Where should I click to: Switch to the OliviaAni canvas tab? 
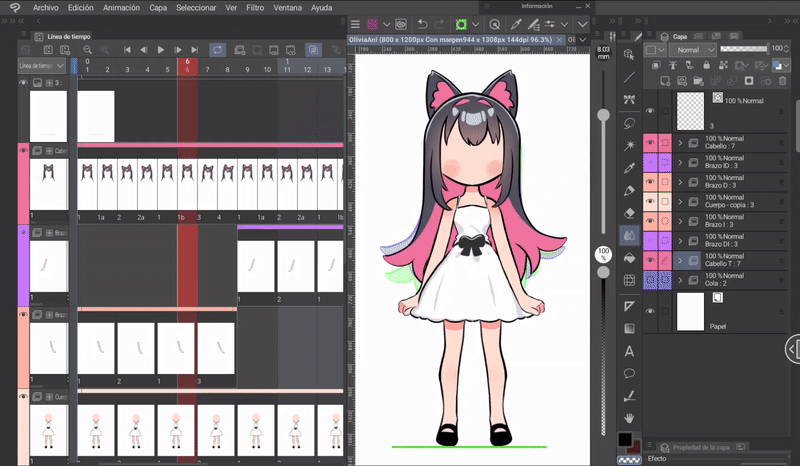[451, 39]
